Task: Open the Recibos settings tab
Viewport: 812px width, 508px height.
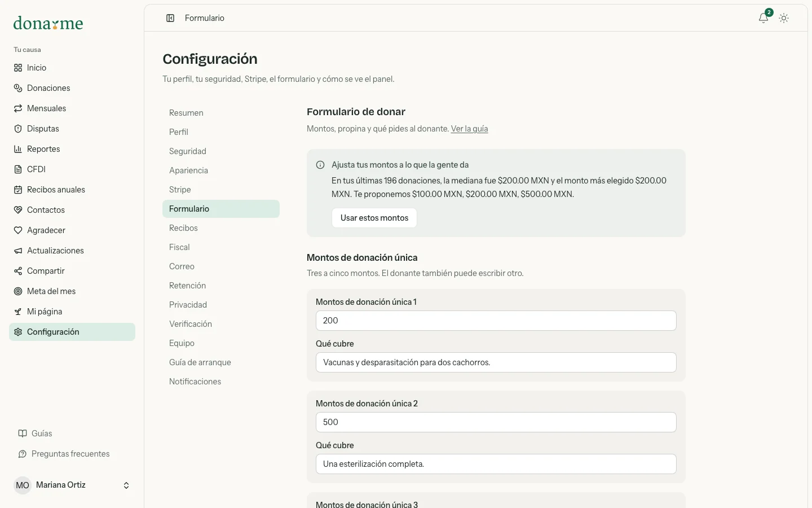Action: pyautogui.click(x=221, y=228)
